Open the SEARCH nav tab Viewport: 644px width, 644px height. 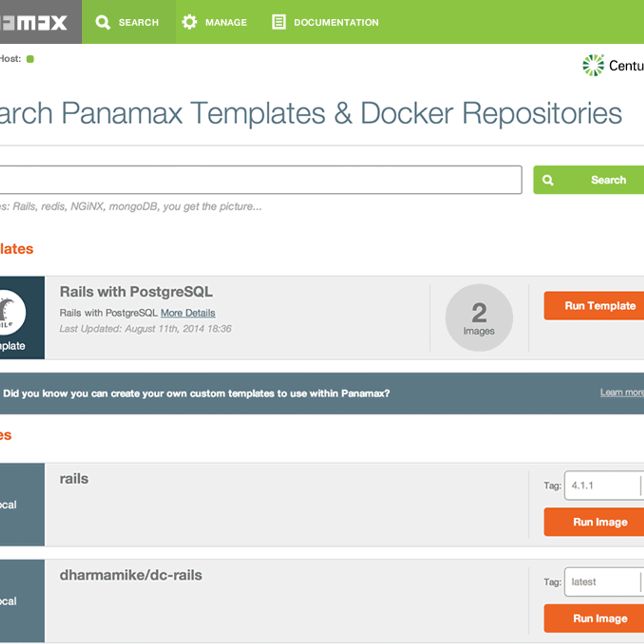(x=128, y=22)
